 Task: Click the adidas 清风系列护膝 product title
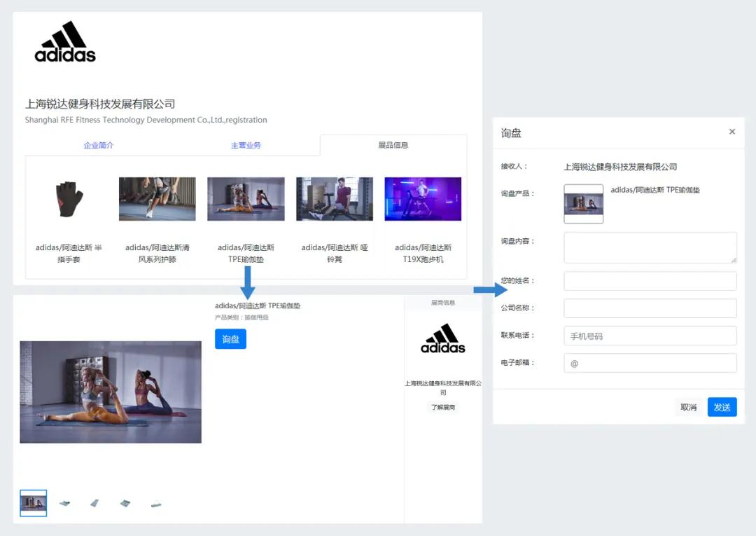click(157, 253)
